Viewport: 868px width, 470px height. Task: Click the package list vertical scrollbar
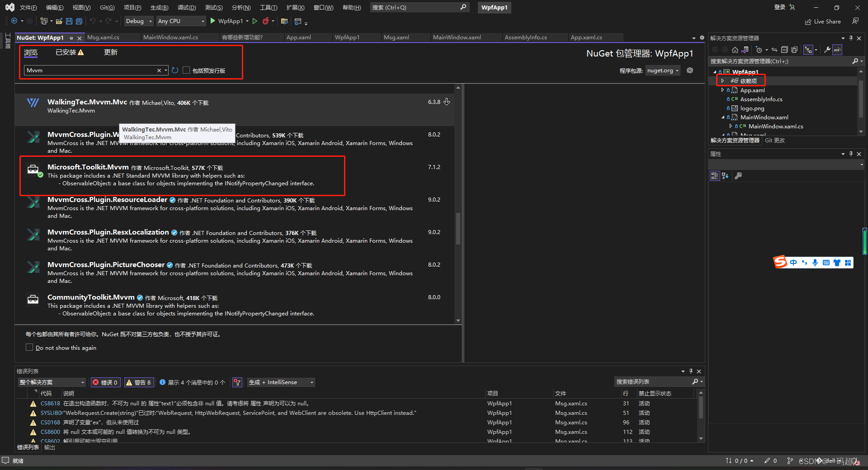(458, 229)
